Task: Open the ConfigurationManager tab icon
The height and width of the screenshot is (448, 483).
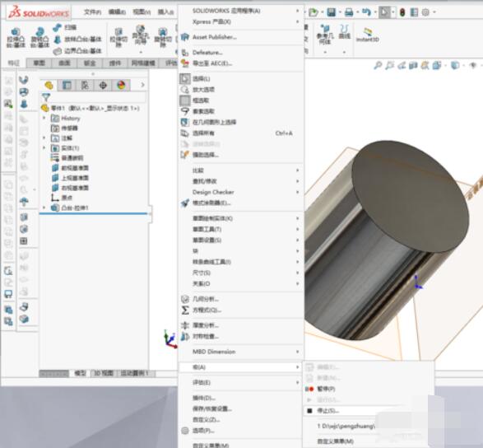Action: coord(85,85)
